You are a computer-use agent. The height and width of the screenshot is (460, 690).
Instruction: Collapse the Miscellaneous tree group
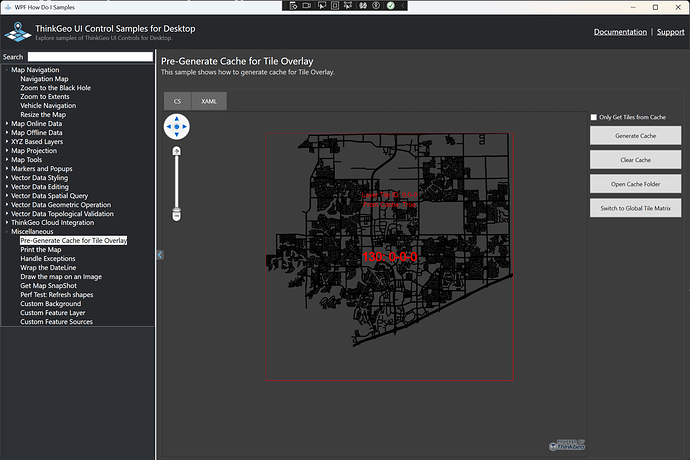click(7, 232)
